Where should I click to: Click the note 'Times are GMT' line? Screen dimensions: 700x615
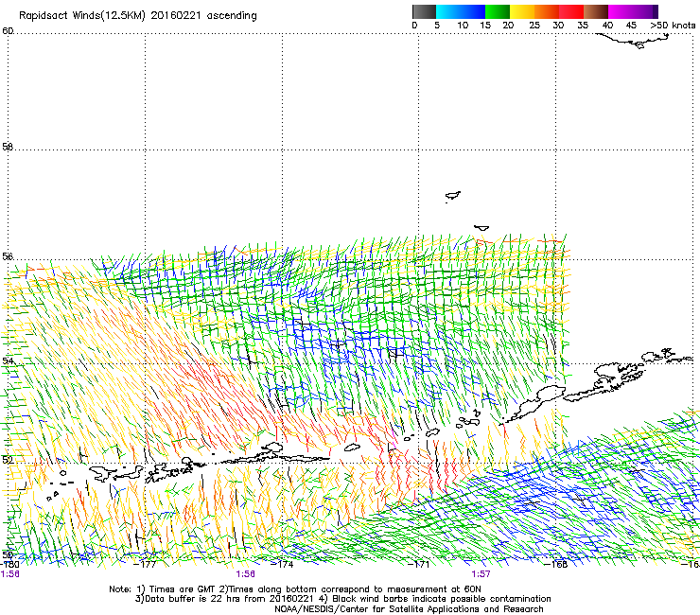295,589
